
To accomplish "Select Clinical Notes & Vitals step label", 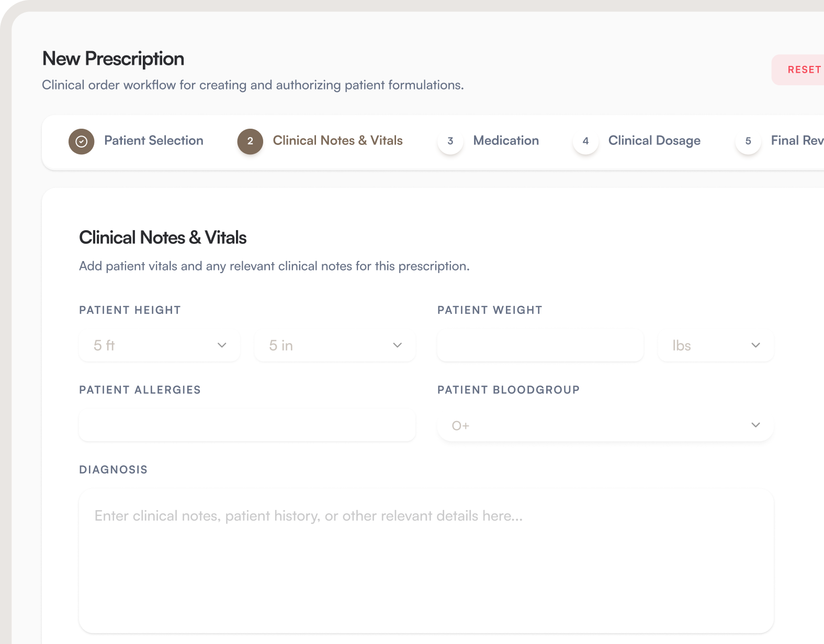I will (338, 141).
